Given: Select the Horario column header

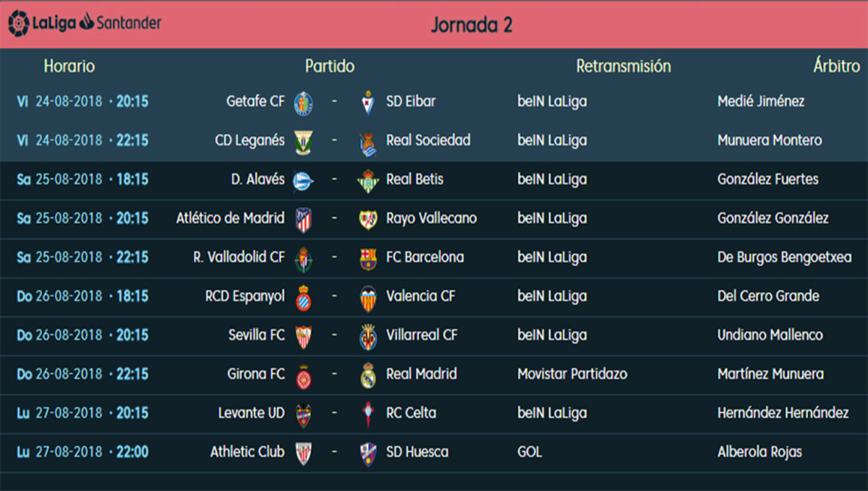Looking at the screenshot, I should 69,67.
